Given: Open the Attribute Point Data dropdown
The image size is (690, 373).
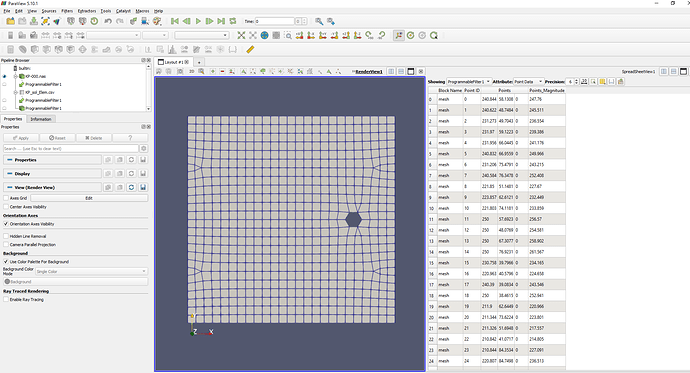Looking at the screenshot, I should coord(529,81).
